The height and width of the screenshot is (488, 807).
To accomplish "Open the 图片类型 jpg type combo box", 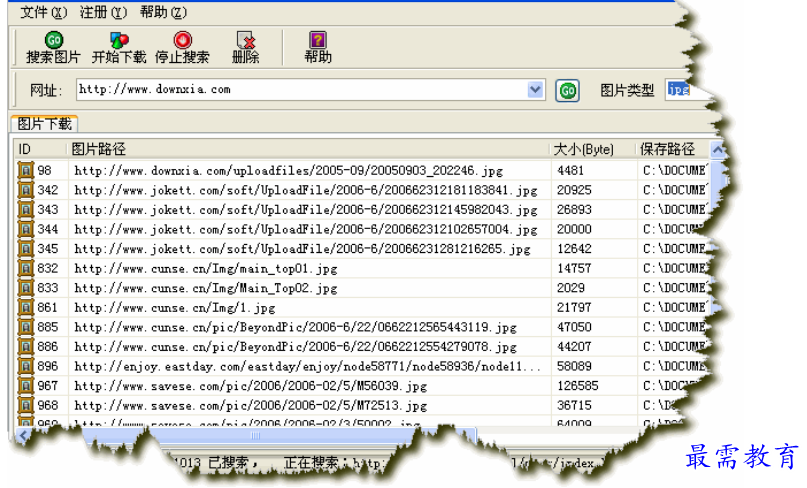I will 688,90.
